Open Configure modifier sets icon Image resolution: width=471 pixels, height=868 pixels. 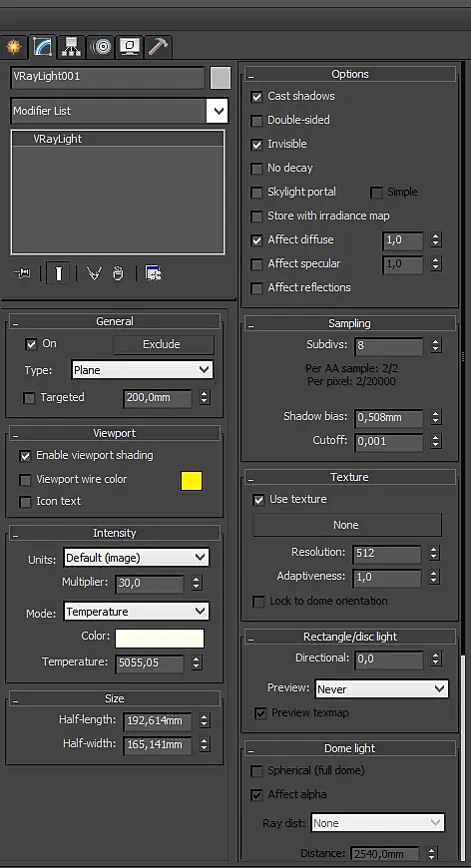[153, 273]
